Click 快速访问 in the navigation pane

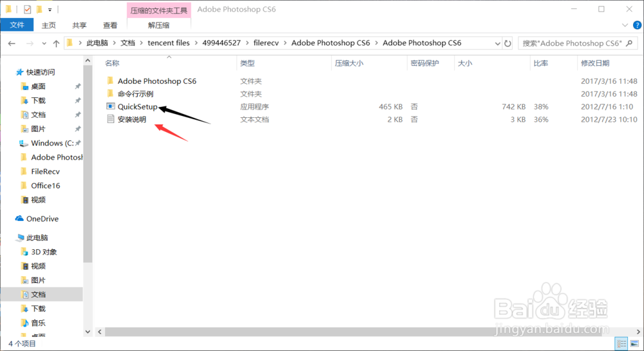coord(40,72)
